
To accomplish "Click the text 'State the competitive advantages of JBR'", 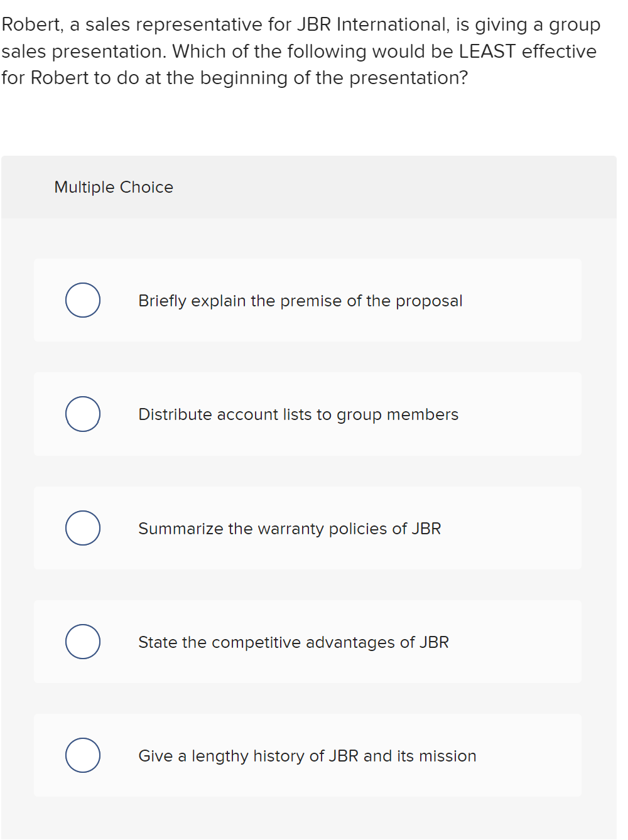I will pyautogui.click(x=293, y=642).
